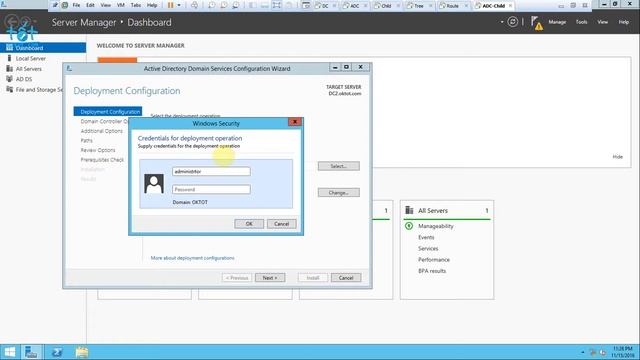The height and width of the screenshot is (360, 640).
Task: Revert to snapshot using middle clock icon
Action: (224, 5)
